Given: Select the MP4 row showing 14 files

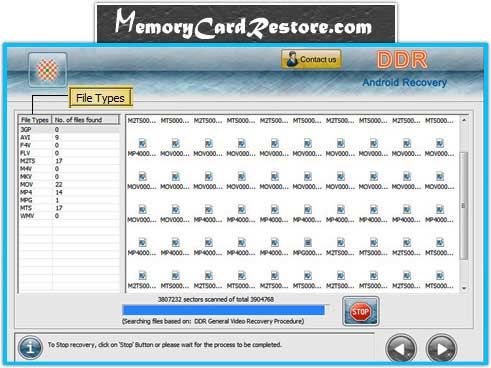Looking at the screenshot, I should coord(69,192).
